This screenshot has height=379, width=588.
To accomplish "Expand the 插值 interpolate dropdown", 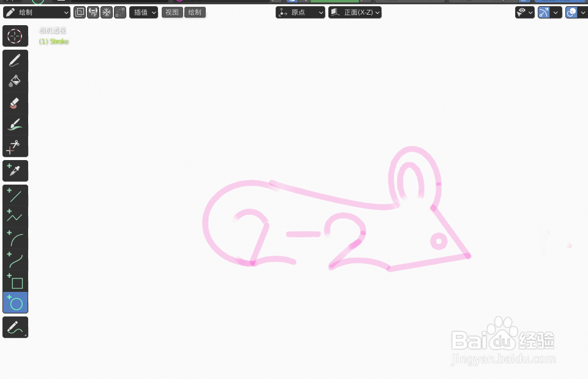I will (143, 12).
